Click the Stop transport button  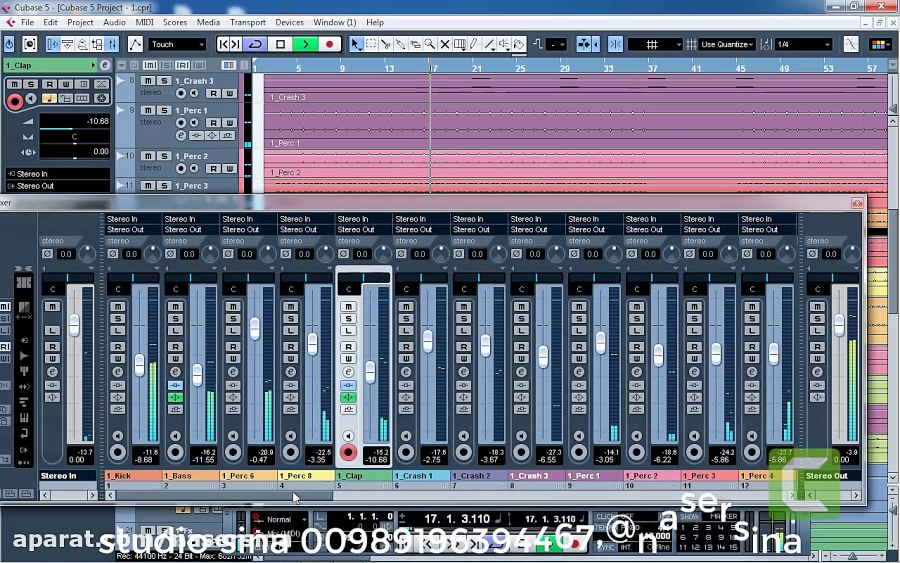280,44
